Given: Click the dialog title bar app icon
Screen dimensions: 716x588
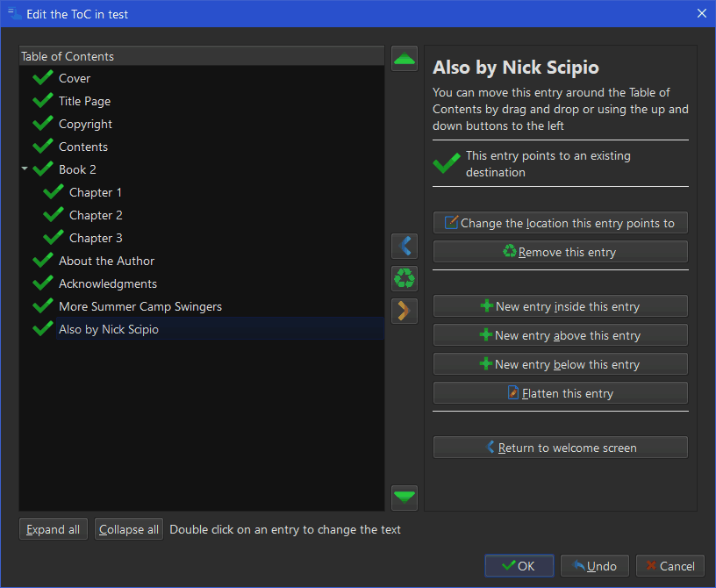Looking at the screenshot, I should 15,14.
